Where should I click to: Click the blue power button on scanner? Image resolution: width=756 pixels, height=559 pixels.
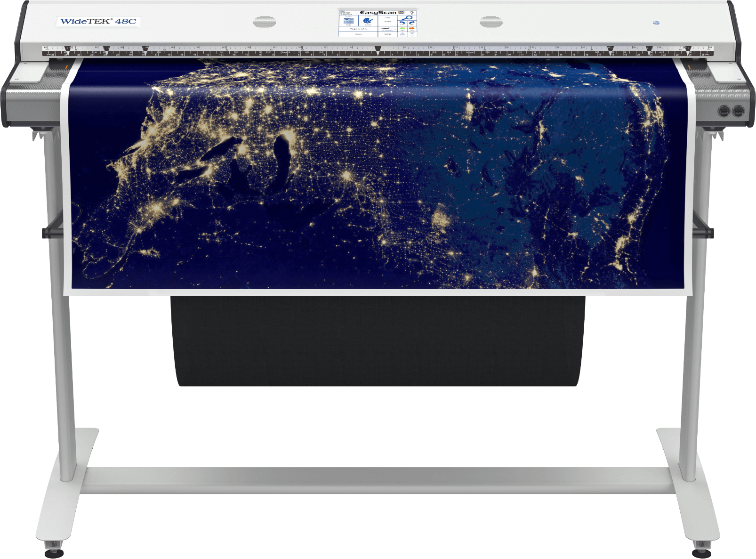(x=656, y=22)
